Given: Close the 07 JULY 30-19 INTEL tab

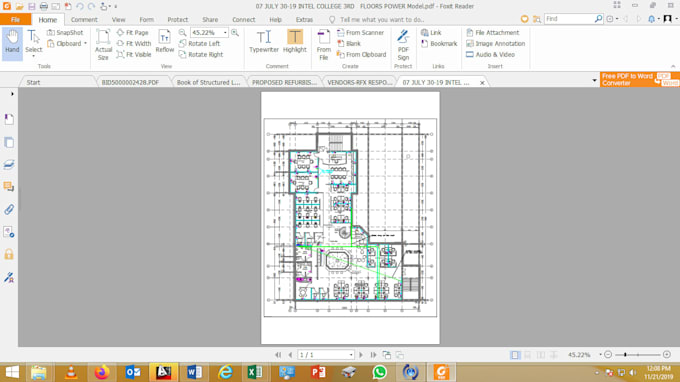Looking at the screenshot, I should pos(482,82).
